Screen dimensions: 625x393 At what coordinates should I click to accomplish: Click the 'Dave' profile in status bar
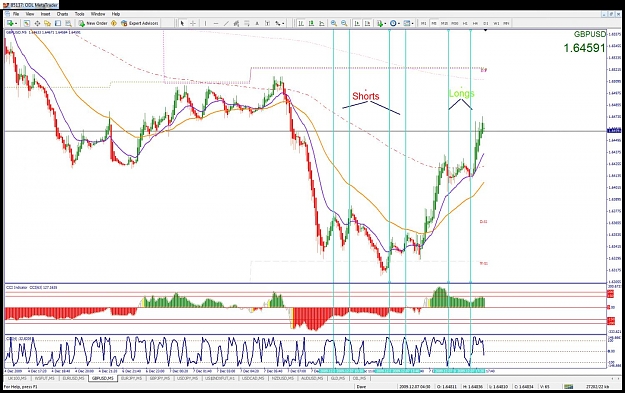[361, 387]
